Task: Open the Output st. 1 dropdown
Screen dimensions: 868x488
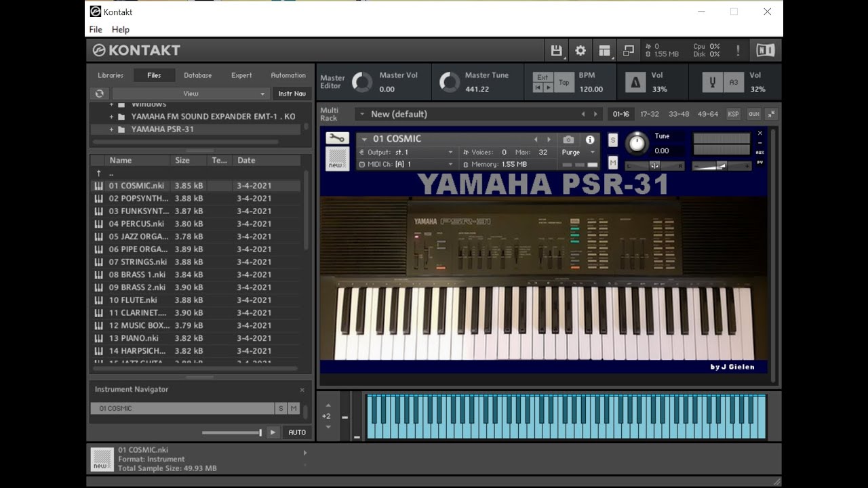Action: click(x=406, y=152)
